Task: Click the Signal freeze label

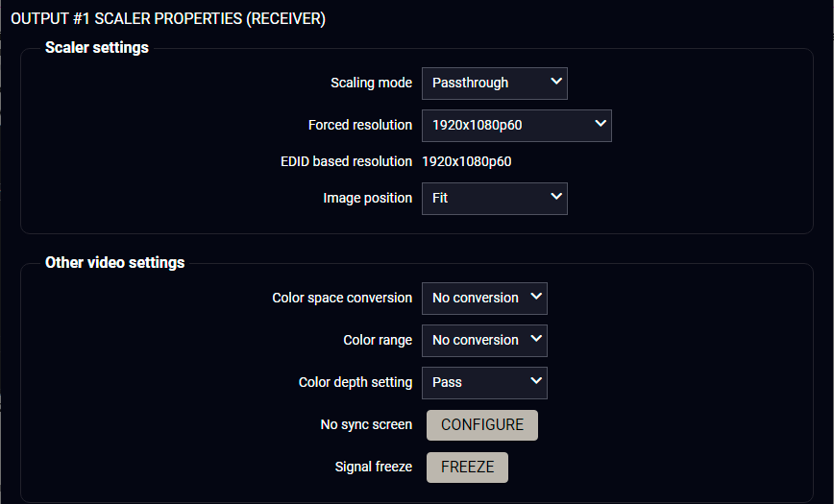Action: pyautogui.click(x=374, y=468)
